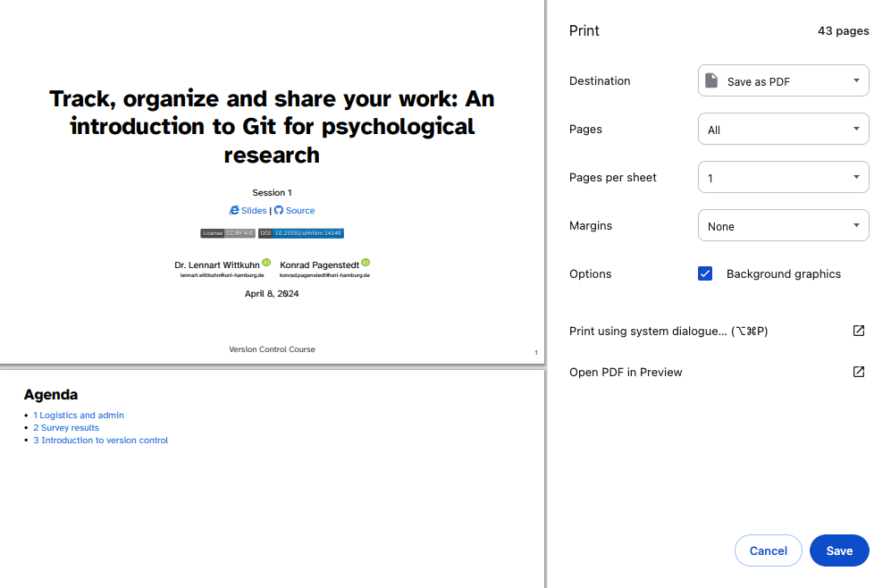Screen dimensions: 891x588
Task: Expand the Pages dropdown set to All
Action: tap(783, 129)
